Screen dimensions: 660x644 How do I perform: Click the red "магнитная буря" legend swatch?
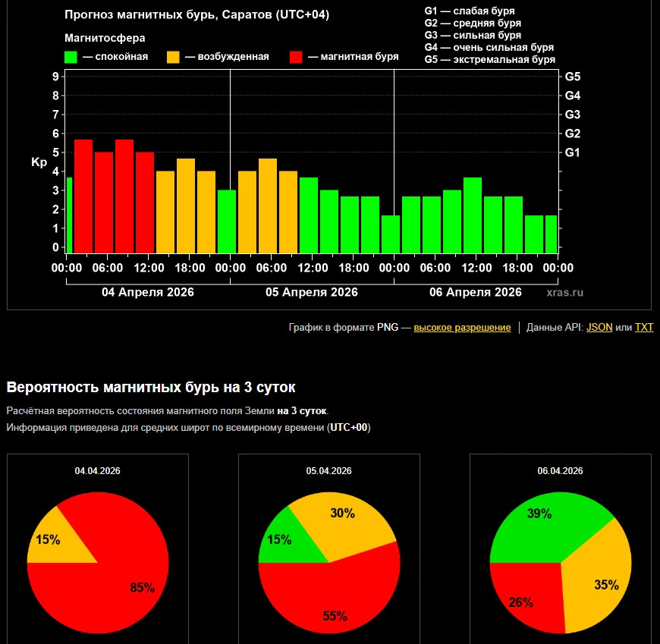[297, 57]
